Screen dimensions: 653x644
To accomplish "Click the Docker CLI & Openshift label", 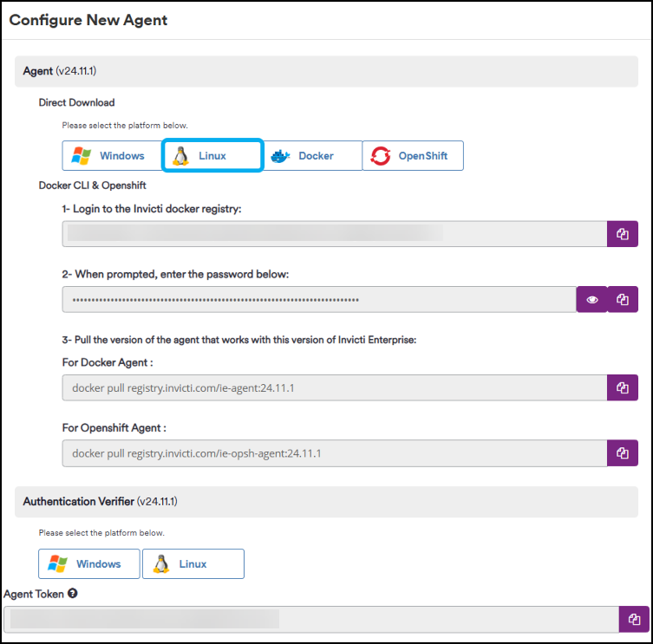I will tap(93, 185).
